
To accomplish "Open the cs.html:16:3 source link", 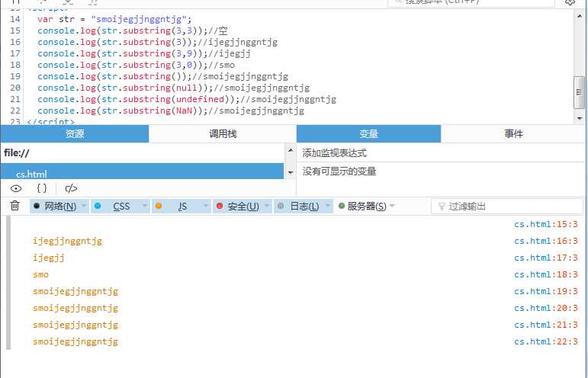I will [x=545, y=241].
